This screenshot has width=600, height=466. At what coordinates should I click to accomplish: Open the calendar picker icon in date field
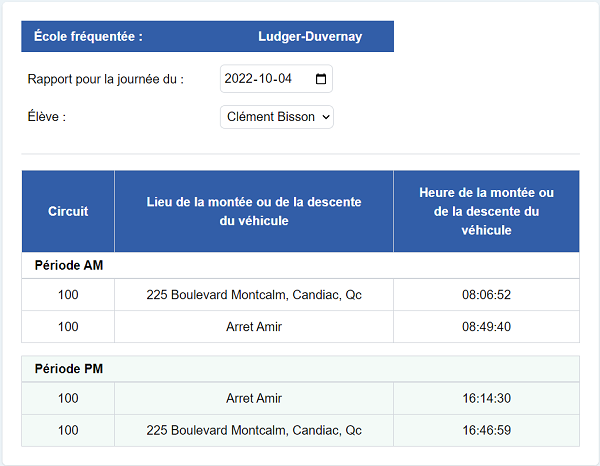(320, 79)
